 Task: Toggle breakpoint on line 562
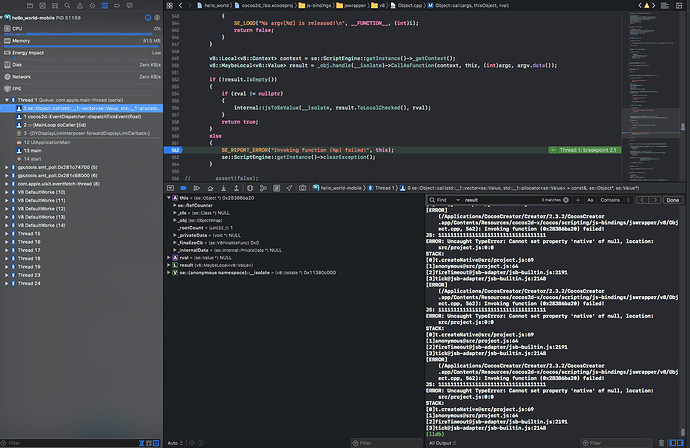pyautogui.click(x=173, y=150)
